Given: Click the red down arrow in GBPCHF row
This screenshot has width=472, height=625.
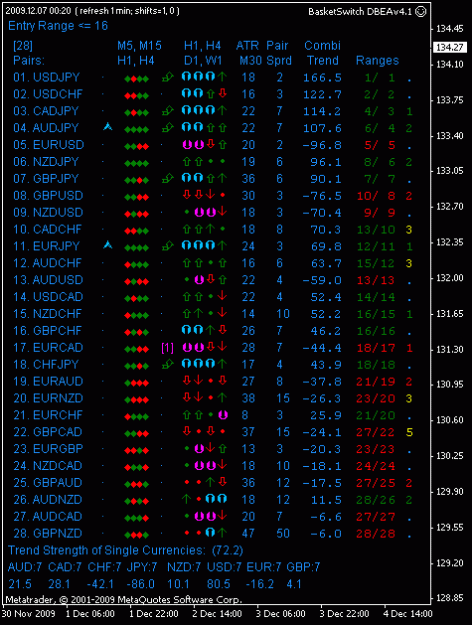Looking at the screenshot, I should (223, 330).
